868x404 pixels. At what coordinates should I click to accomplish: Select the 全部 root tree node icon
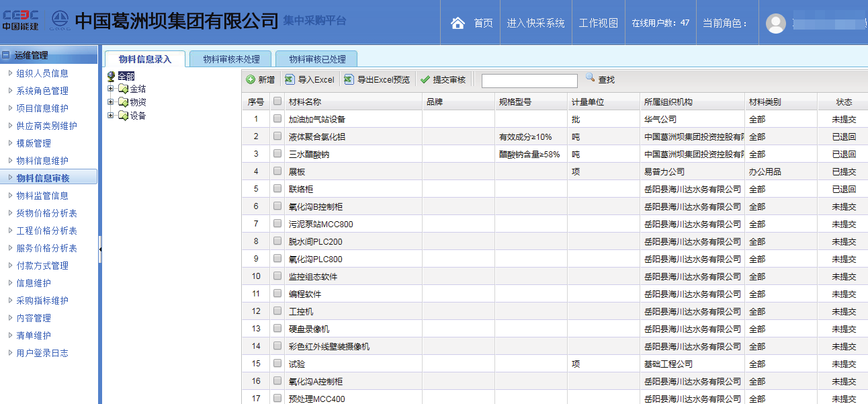tap(112, 76)
